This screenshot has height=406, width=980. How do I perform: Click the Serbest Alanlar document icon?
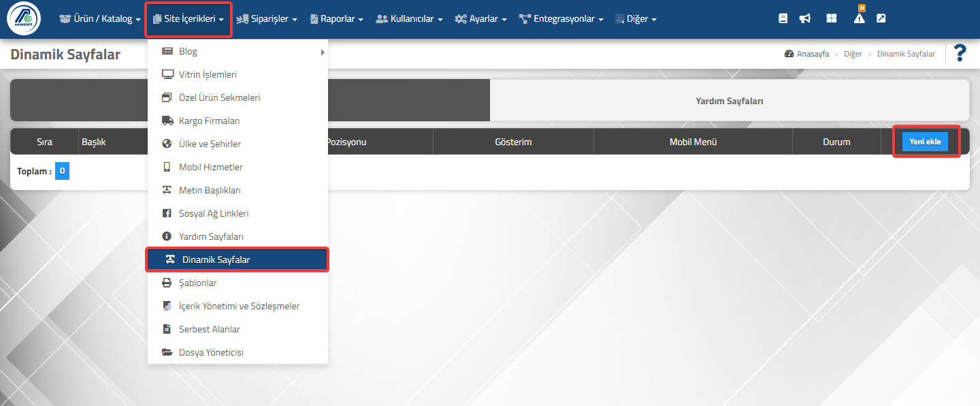coord(167,329)
